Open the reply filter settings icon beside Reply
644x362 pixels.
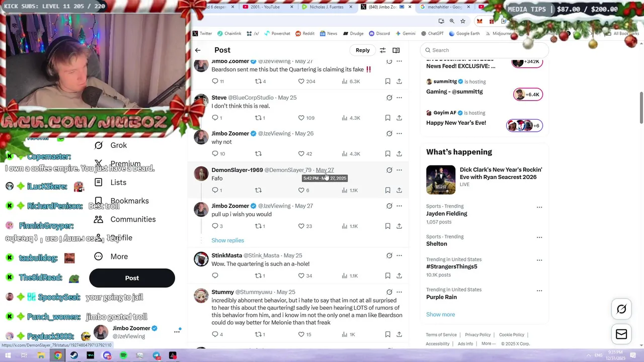pyautogui.click(x=383, y=50)
